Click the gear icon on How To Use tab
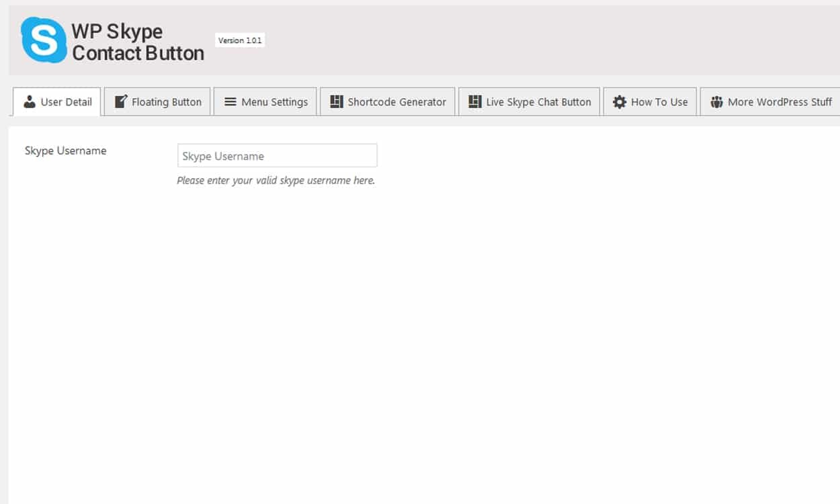840x504 pixels. pos(620,102)
